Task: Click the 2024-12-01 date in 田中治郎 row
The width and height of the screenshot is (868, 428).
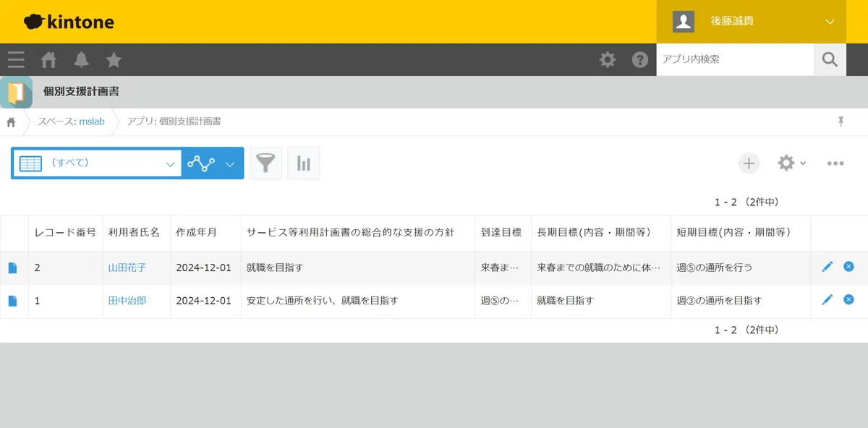Action: (x=204, y=301)
